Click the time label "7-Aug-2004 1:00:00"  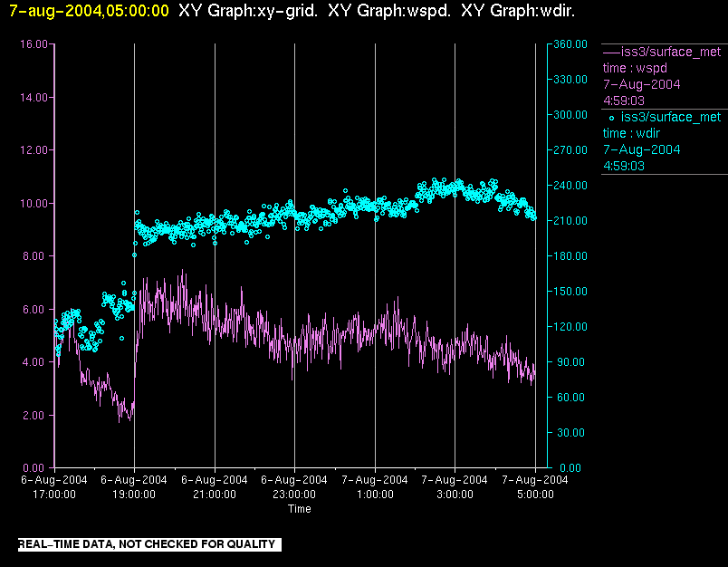[375, 486]
